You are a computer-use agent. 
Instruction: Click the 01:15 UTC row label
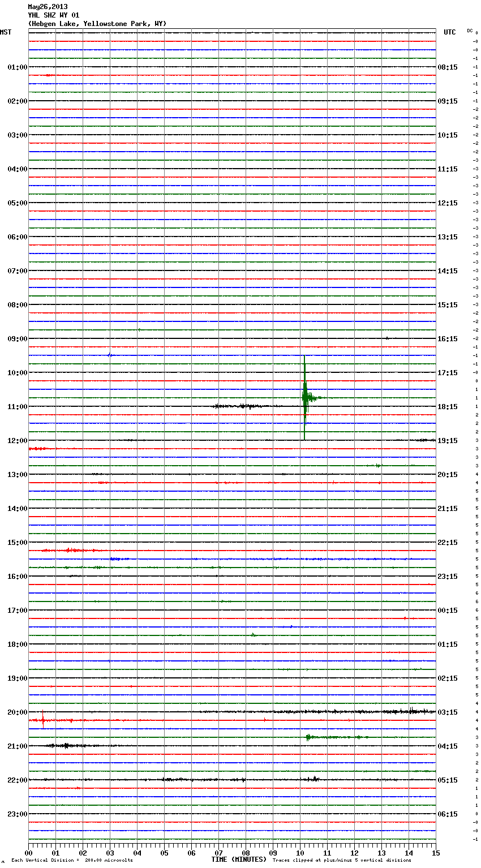[x=448, y=644]
